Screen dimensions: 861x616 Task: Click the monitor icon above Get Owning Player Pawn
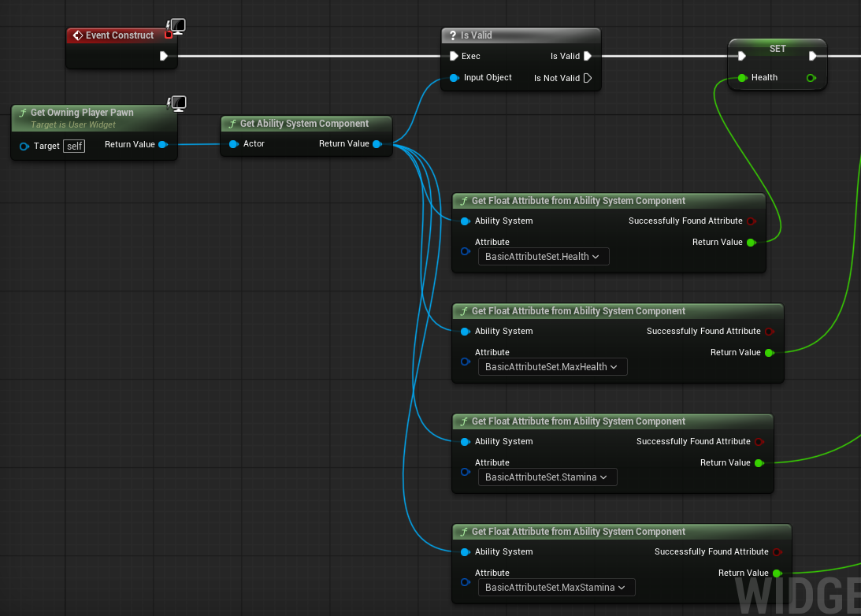click(x=176, y=103)
